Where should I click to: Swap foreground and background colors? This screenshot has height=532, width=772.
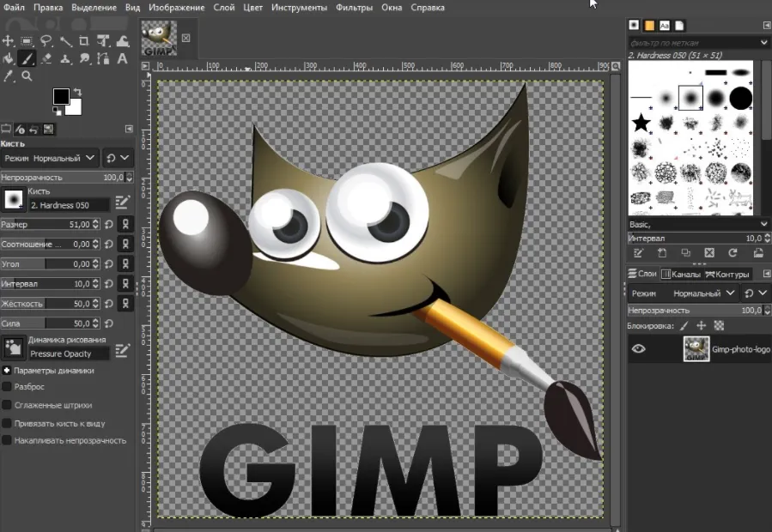[77, 92]
